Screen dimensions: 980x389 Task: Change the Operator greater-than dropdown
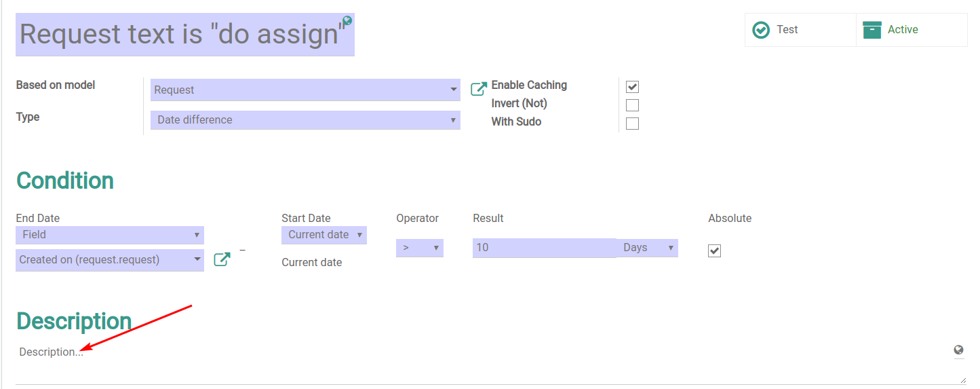pyautogui.click(x=420, y=248)
